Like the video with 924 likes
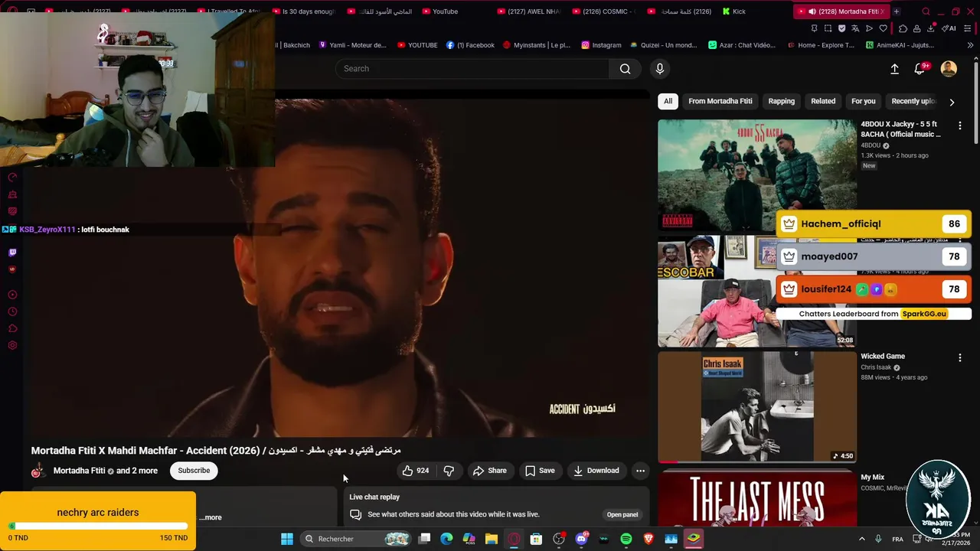The height and width of the screenshot is (551, 980). [x=416, y=471]
